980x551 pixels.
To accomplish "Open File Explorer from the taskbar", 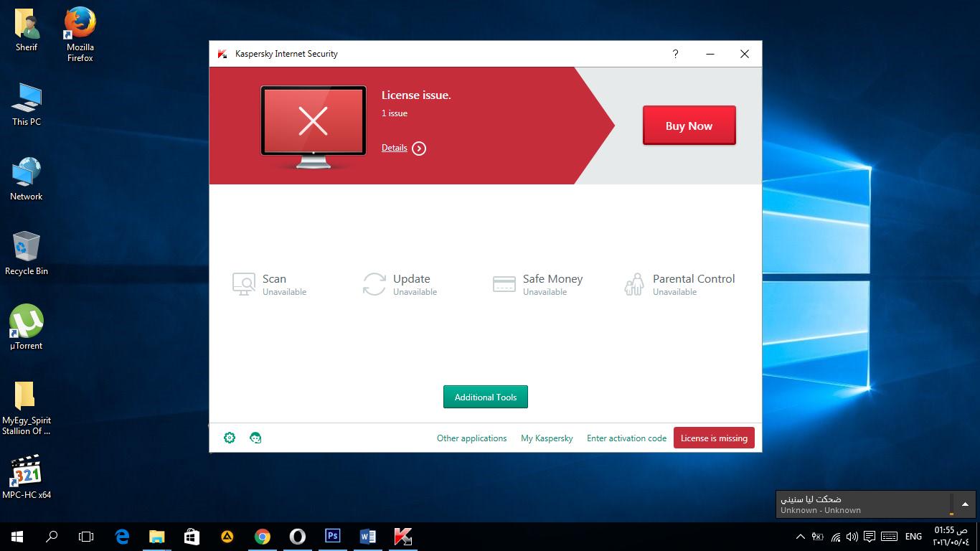I will 156,536.
